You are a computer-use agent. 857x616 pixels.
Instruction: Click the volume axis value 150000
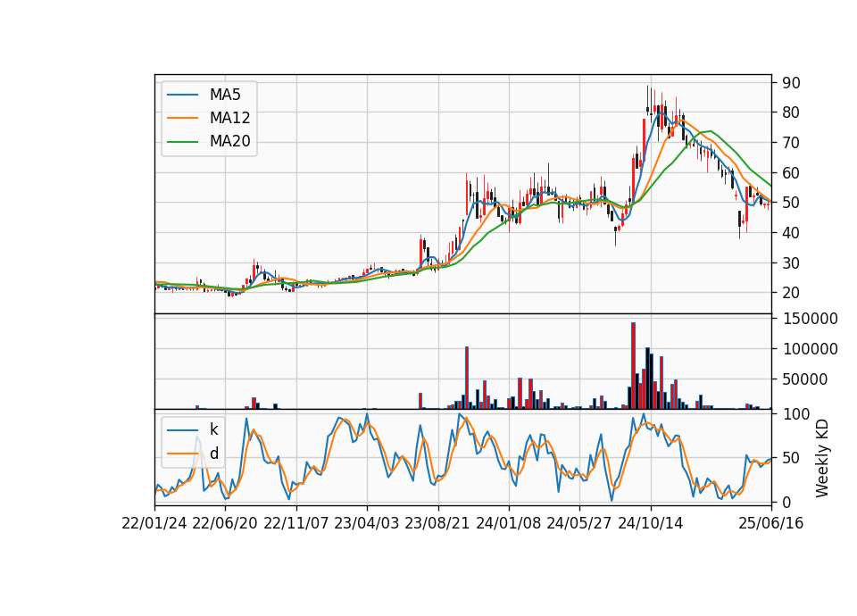(810, 319)
